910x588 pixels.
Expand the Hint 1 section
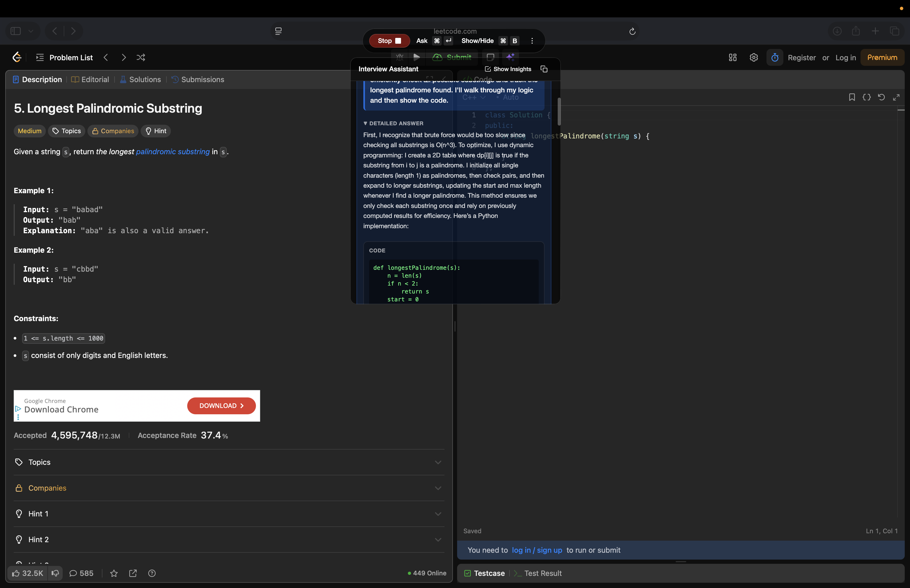click(229, 514)
